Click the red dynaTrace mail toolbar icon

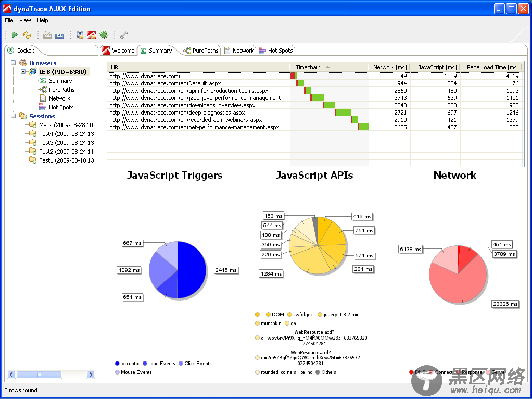click(x=92, y=34)
